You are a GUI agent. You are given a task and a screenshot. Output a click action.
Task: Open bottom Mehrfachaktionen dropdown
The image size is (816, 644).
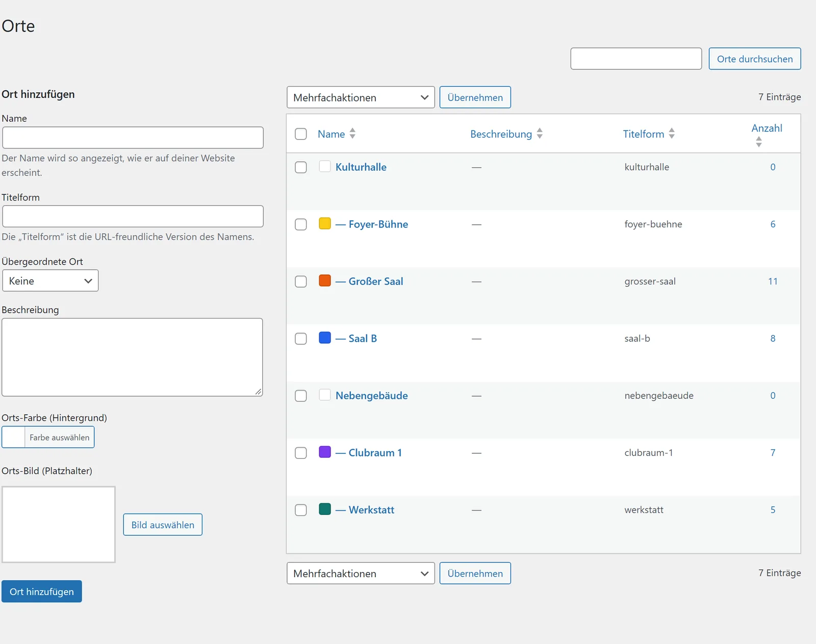pos(361,574)
